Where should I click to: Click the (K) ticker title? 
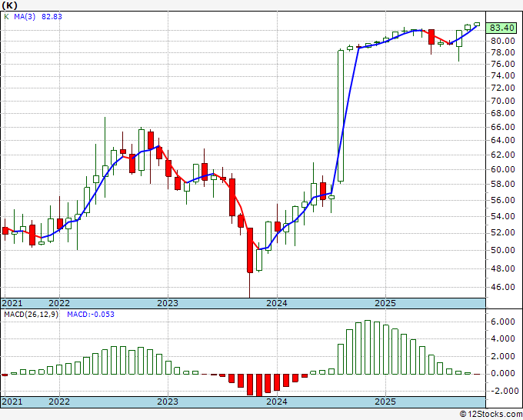(10, 5)
